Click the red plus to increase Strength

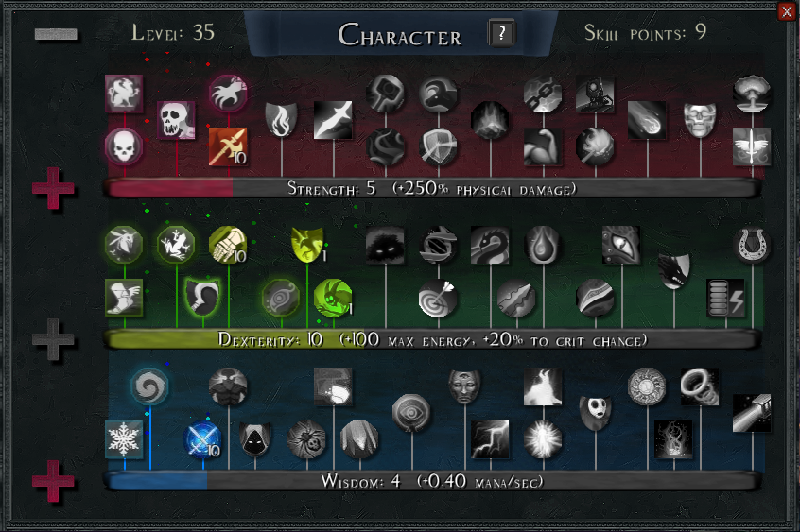point(53,188)
